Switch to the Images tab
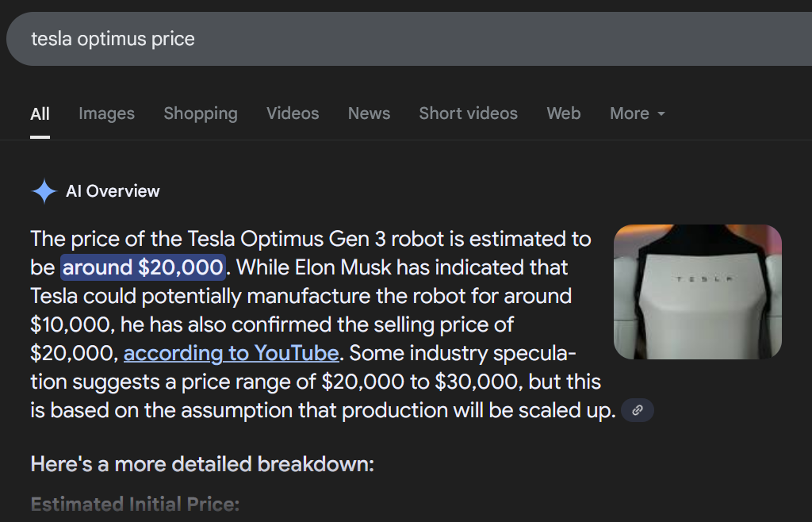Viewport: 812px width, 522px height. [106, 113]
